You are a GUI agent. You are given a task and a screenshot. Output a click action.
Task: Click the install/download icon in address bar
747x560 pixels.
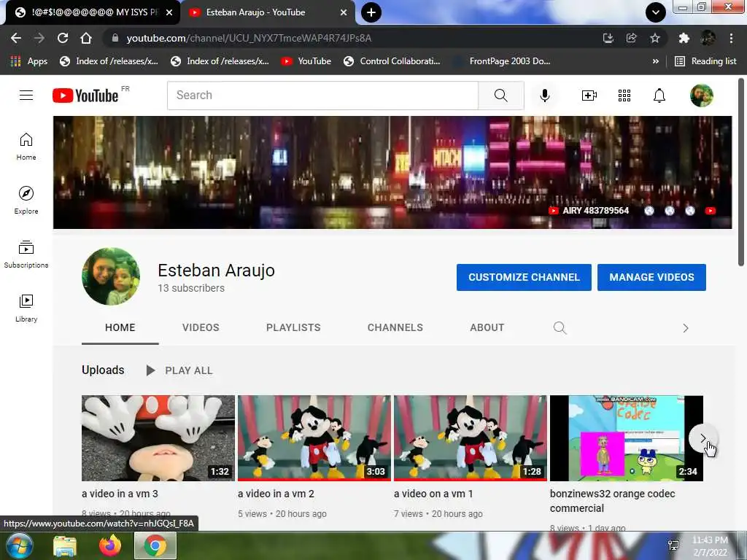pos(608,38)
